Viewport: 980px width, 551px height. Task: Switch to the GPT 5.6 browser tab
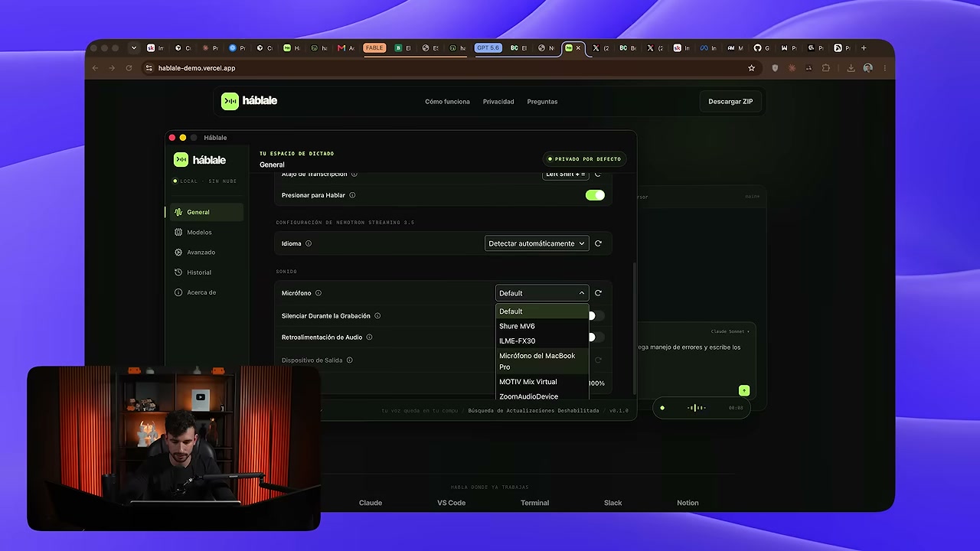point(488,47)
